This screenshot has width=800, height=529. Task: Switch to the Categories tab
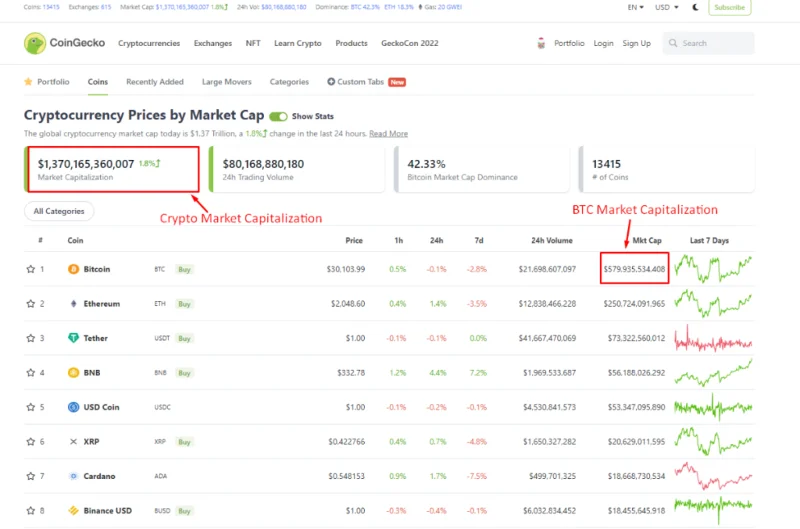tap(289, 82)
